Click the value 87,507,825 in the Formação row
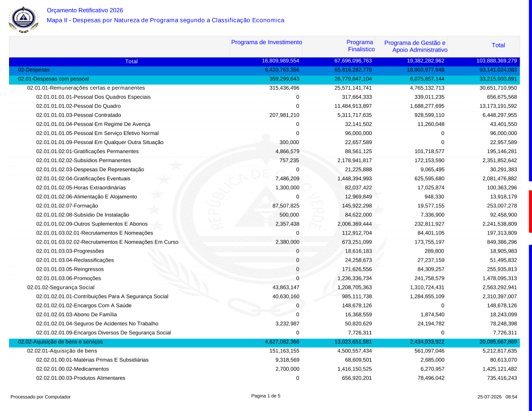The width and height of the screenshot is (532, 411). 286,206
